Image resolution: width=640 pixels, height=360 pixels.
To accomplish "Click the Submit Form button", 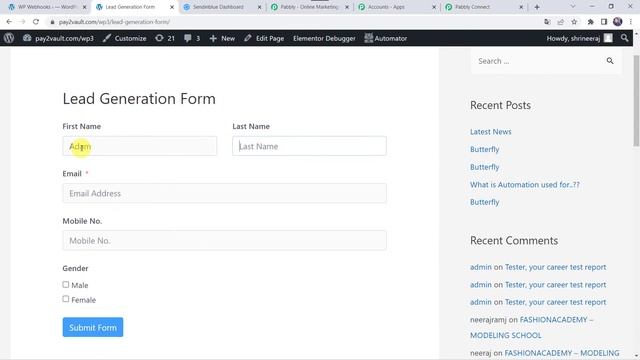I will [x=93, y=327].
